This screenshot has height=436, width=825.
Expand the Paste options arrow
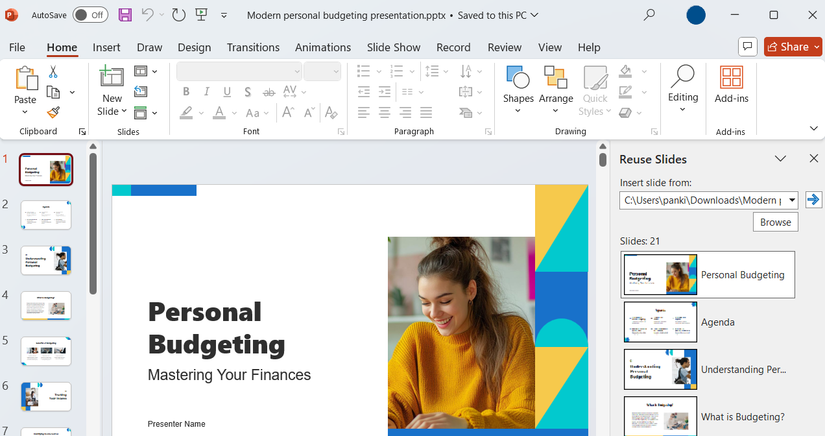click(x=25, y=111)
